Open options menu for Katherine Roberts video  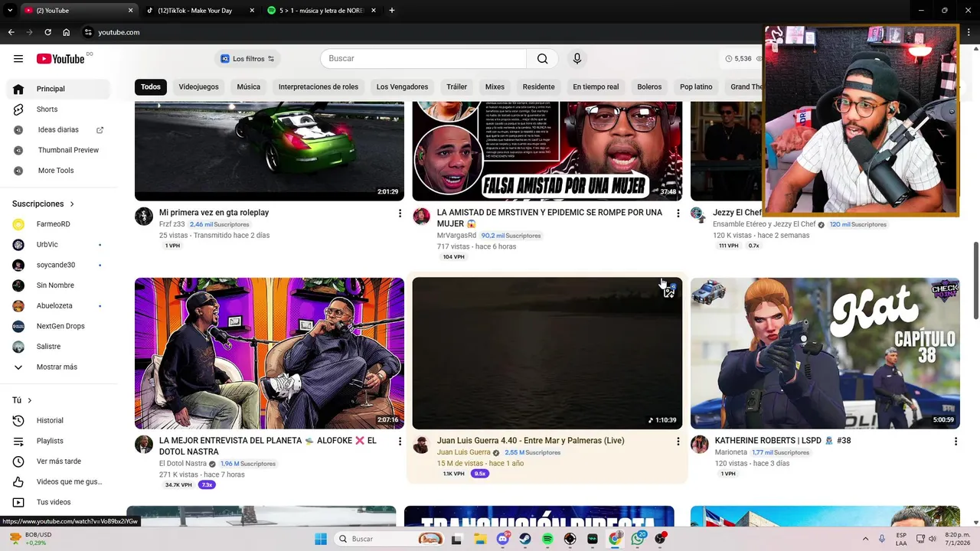coord(955,441)
